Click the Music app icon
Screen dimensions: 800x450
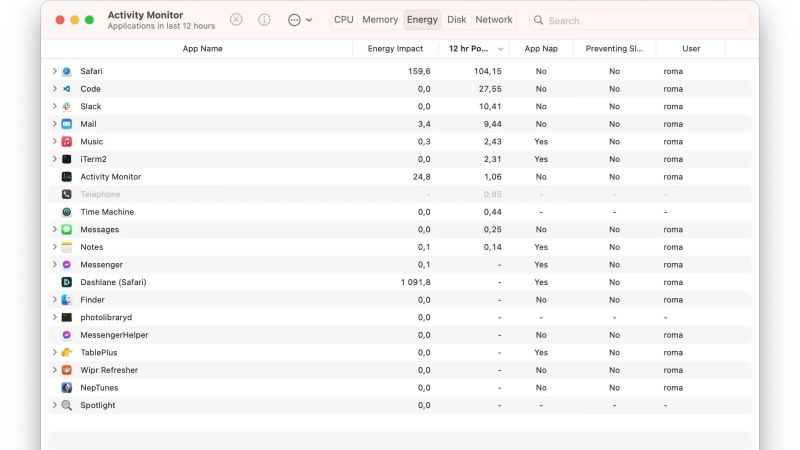pyautogui.click(x=67, y=141)
